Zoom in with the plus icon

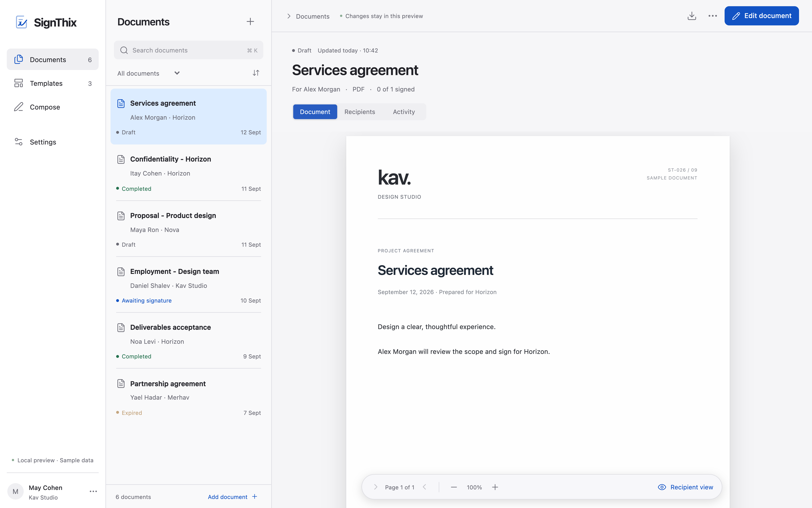pyautogui.click(x=495, y=487)
